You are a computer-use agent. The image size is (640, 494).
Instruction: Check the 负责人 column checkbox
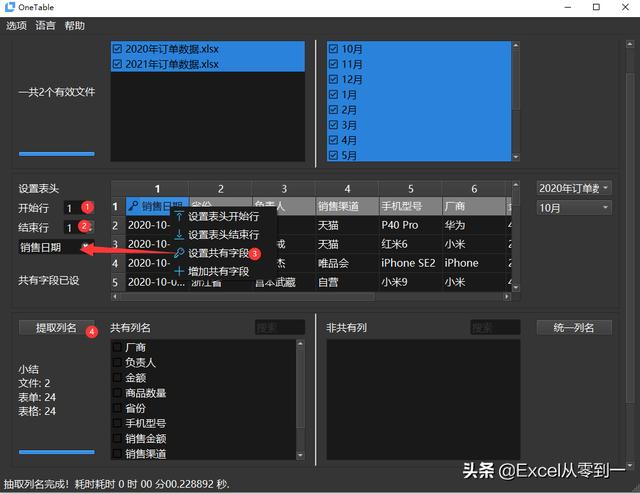pos(118,363)
